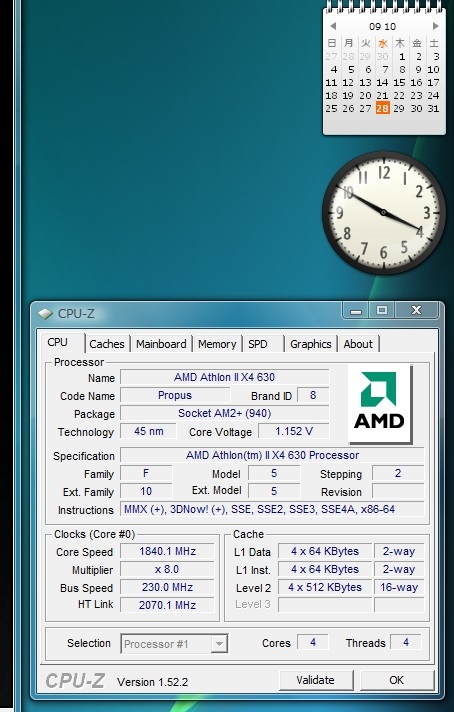Go to next month in calendar gadget
The width and height of the screenshot is (454, 712).
pyautogui.click(x=435, y=26)
